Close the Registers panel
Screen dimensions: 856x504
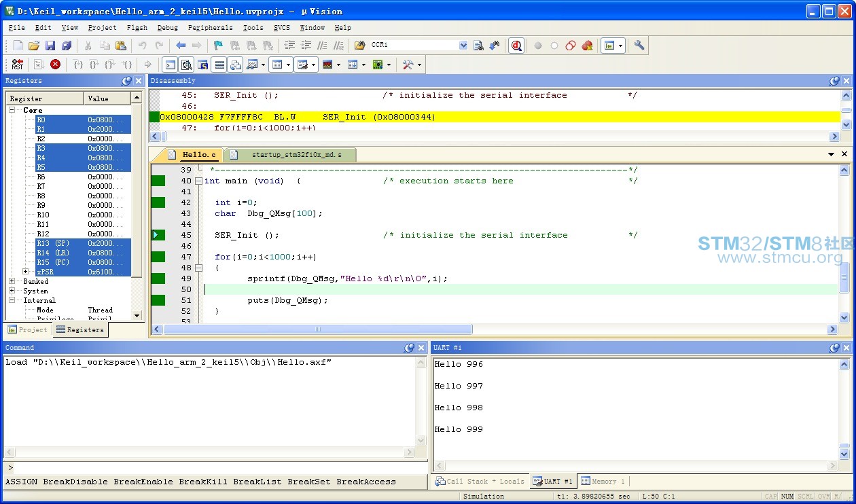139,81
